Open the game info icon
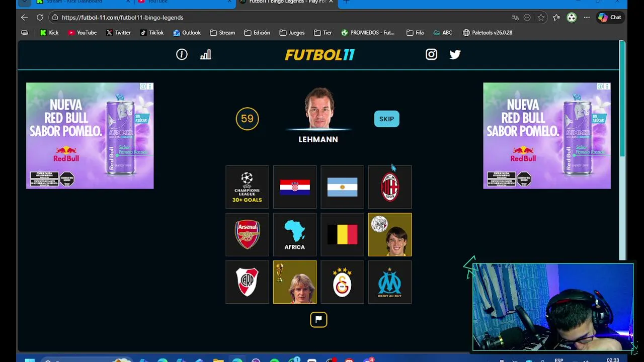This screenshot has width=644, height=362. [182, 54]
